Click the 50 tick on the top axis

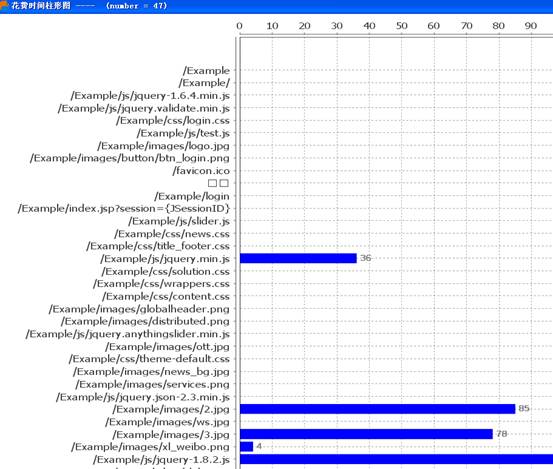click(x=402, y=26)
